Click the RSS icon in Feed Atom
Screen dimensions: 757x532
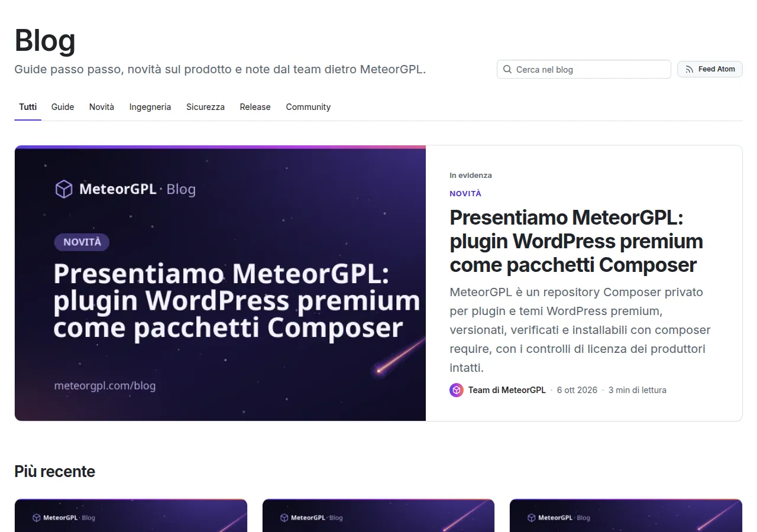tap(689, 69)
